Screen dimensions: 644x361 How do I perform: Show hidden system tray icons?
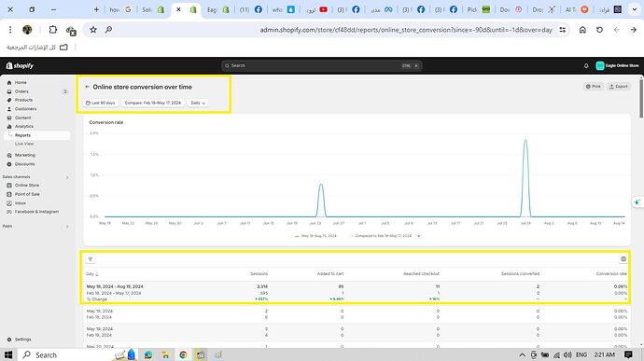tap(522, 354)
